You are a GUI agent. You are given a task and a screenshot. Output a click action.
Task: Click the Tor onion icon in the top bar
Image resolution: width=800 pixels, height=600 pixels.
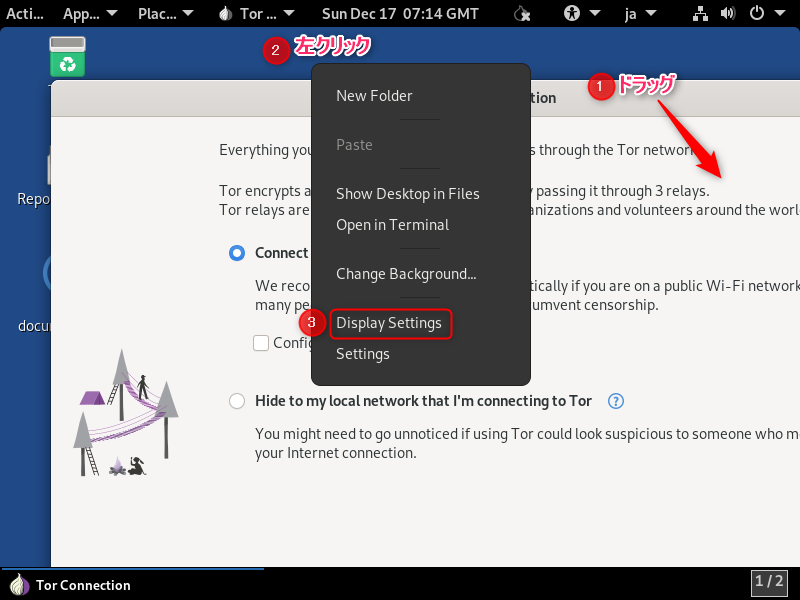(x=226, y=13)
